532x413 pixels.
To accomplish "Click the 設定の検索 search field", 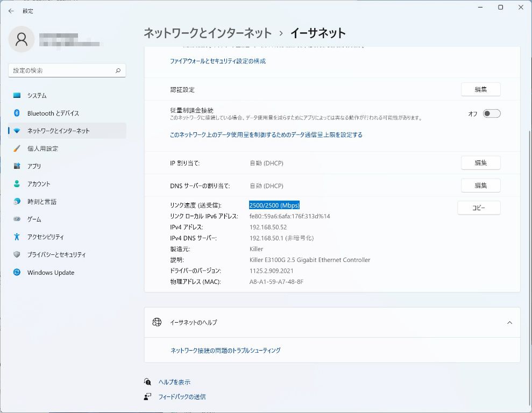I will point(62,70).
